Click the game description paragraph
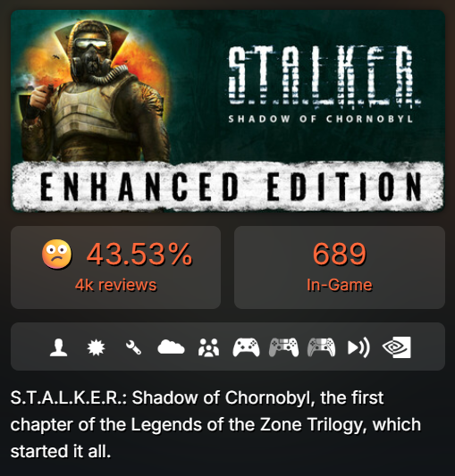455x476 pixels. 215,424
